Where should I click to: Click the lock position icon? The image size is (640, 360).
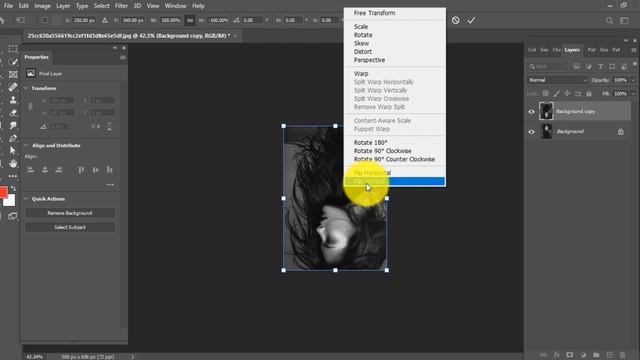coord(567,93)
